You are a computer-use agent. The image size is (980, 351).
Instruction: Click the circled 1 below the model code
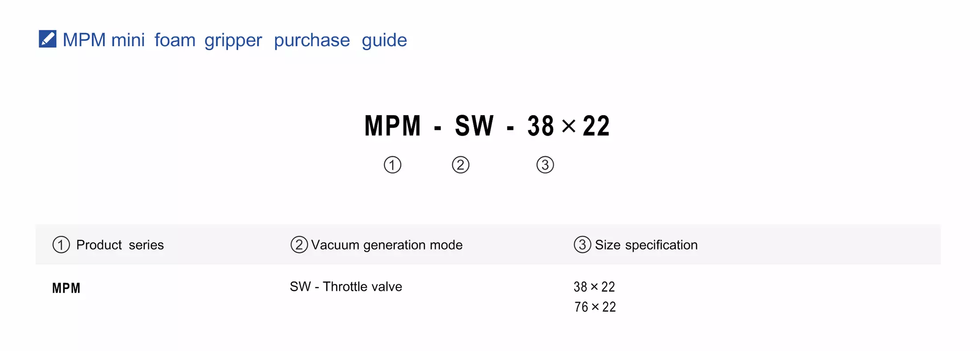[x=392, y=165]
